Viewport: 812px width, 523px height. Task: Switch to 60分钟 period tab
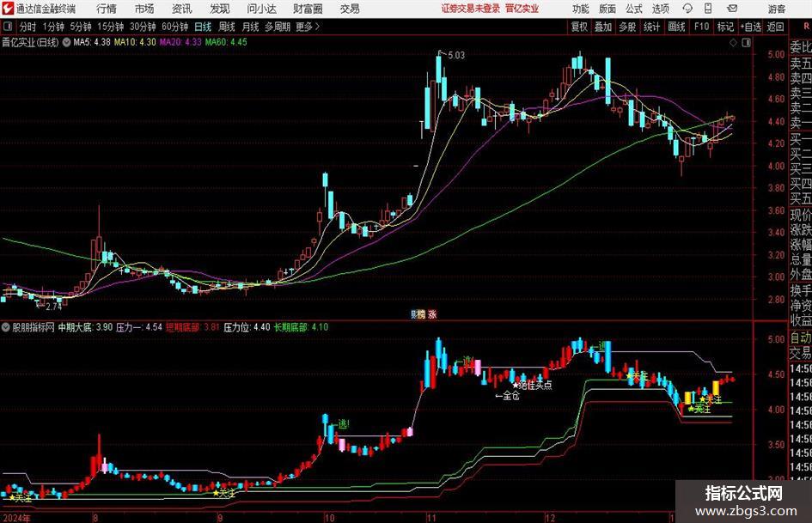tap(175, 27)
